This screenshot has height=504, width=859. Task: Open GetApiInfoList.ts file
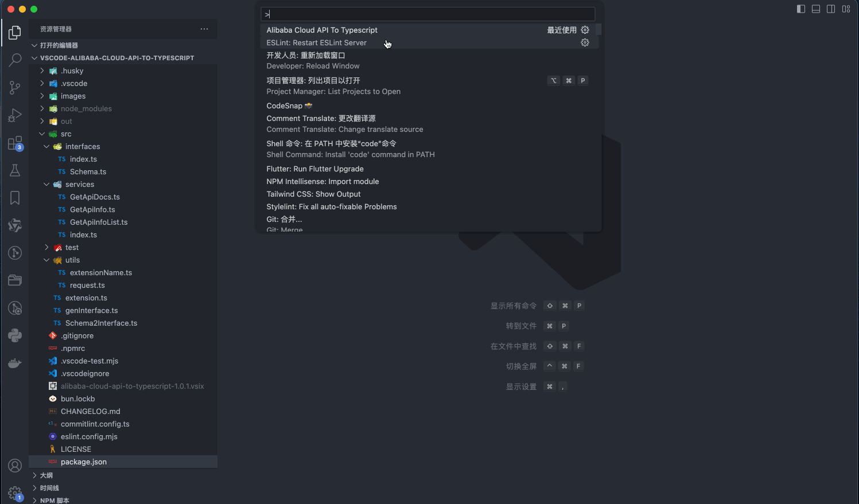tap(123, 222)
